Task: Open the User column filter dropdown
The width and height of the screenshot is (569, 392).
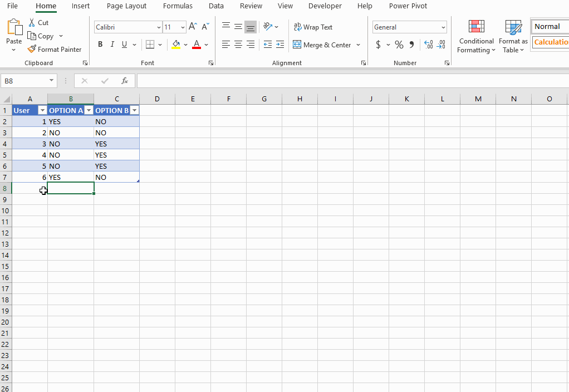Action: (x=42, y=110)
